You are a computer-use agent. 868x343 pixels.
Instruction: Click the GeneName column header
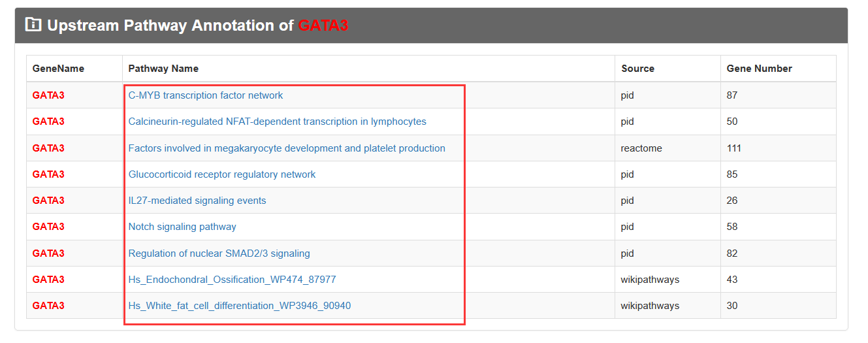point(58,69)
